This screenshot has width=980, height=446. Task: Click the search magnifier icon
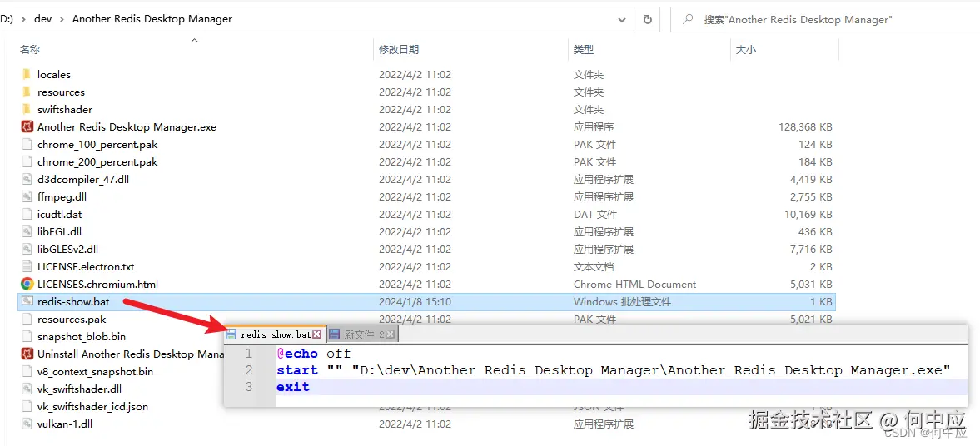pyautogui.click(x=688, y=19)
